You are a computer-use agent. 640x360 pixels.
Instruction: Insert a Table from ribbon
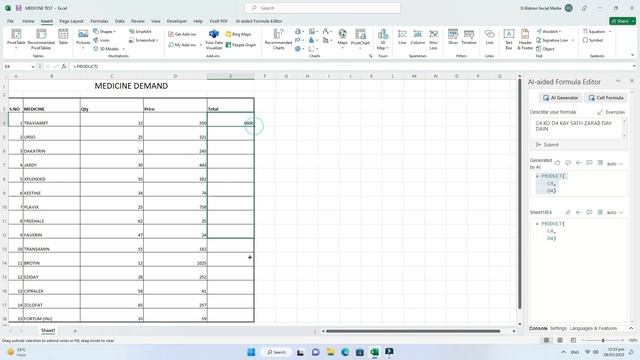tap(63, 37)
